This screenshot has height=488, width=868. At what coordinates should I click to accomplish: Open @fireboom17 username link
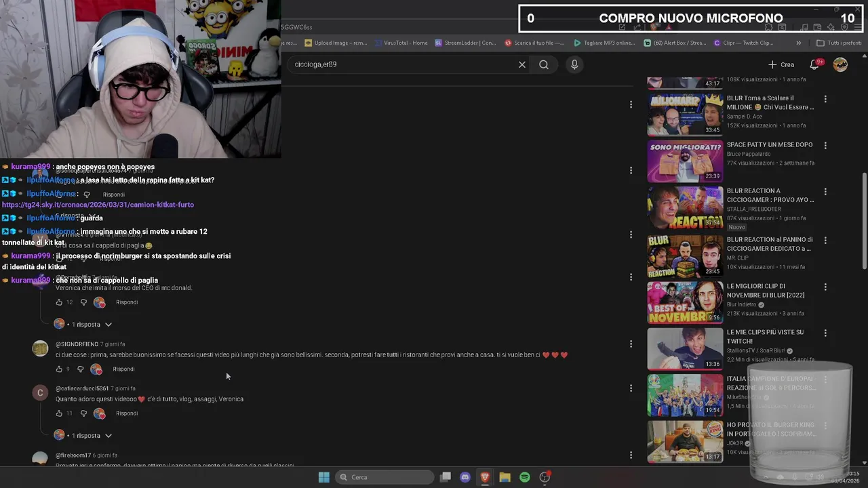(73, 455)
